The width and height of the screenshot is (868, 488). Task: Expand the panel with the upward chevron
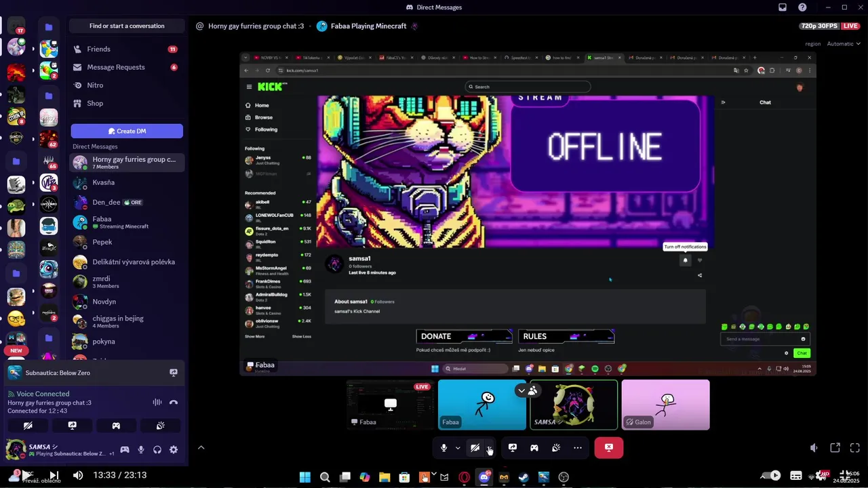pyautogui.click(x=201, y=447)
